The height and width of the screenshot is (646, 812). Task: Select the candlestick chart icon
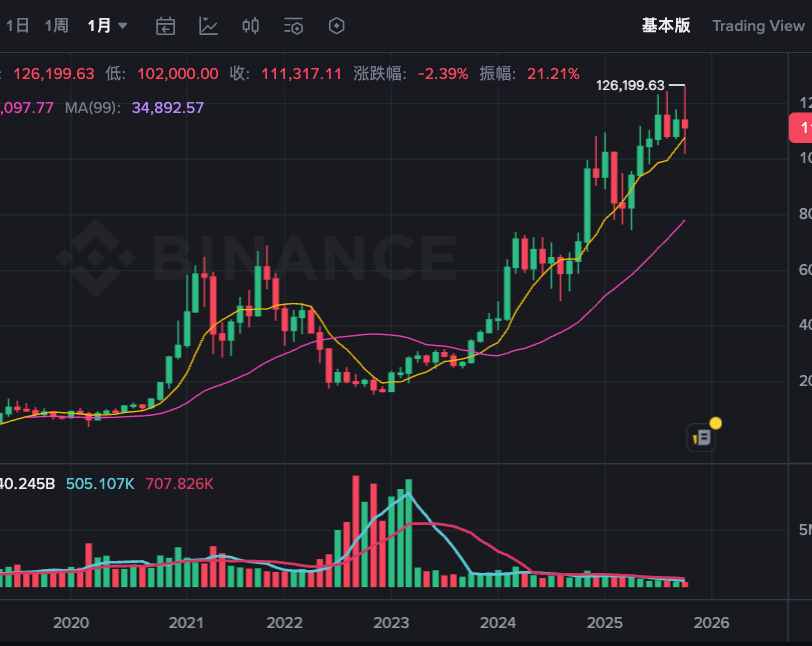pyautogui.click(x=251, y=26)
